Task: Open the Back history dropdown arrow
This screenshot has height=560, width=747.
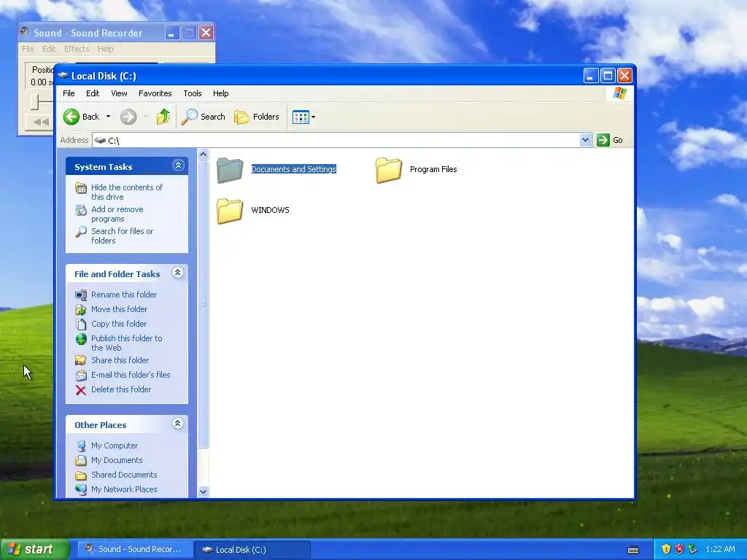Action: click(108, 117)
